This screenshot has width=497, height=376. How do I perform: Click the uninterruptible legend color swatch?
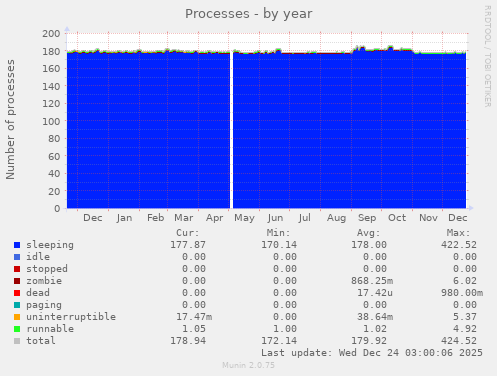pyautogui.click(x=17, y=317)
